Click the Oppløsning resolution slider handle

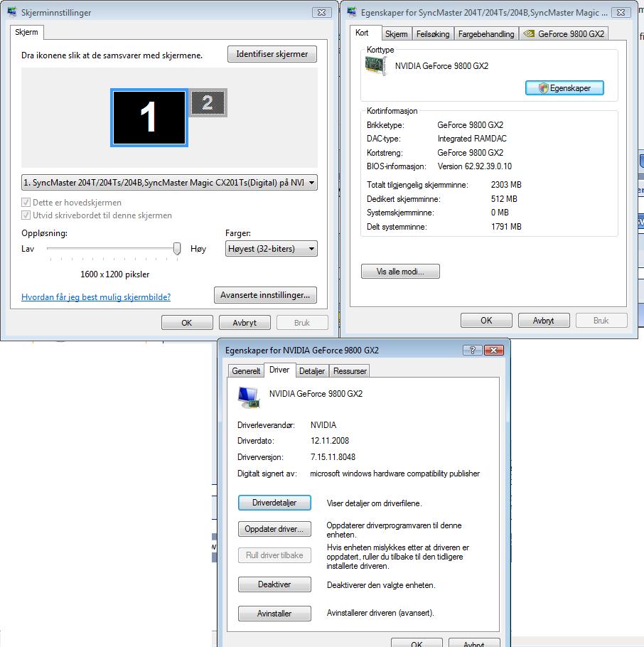click(177, 248)
